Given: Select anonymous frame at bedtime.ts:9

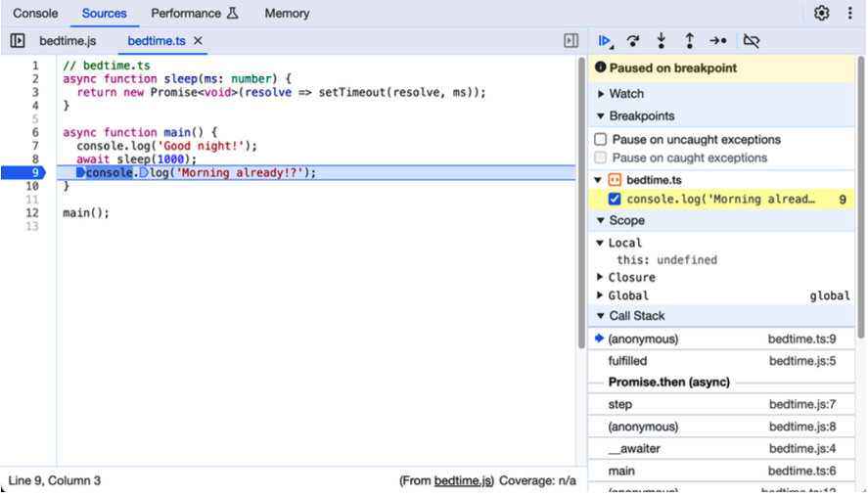Looking at the screenshot, I should (x=721, y=339).
